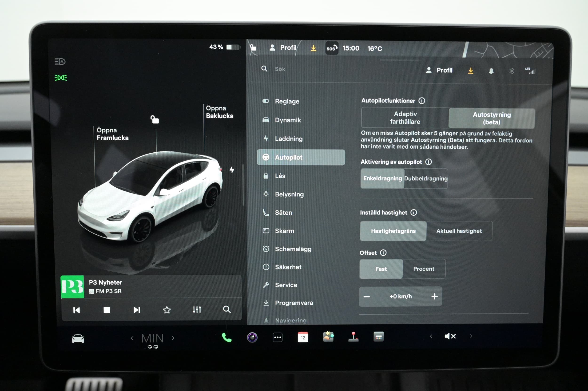Tap the SOS emergency icon
This screenshot has width=588, height=391.
[332, 48]
